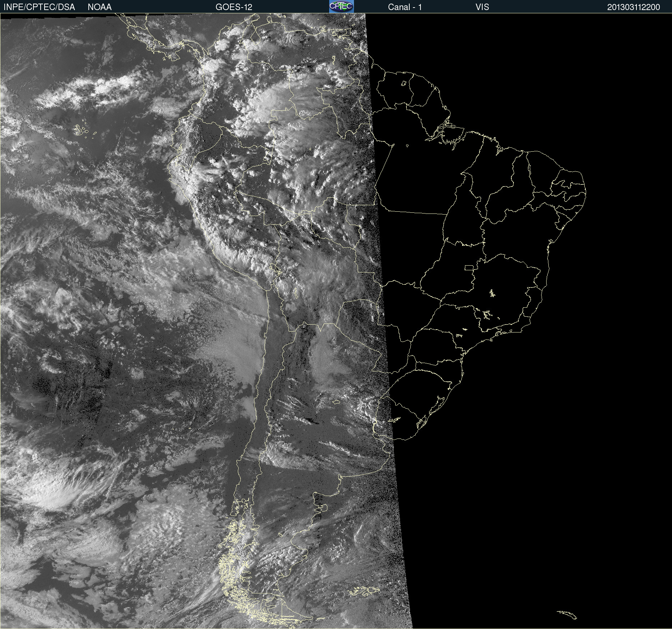Click the NOAA label in the header

[x=100, y=7]
